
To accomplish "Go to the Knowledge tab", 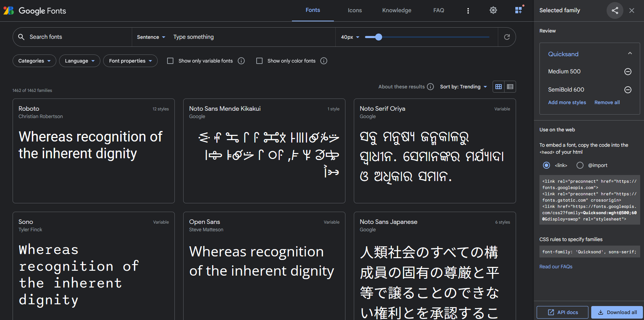I will coord(397,10).
